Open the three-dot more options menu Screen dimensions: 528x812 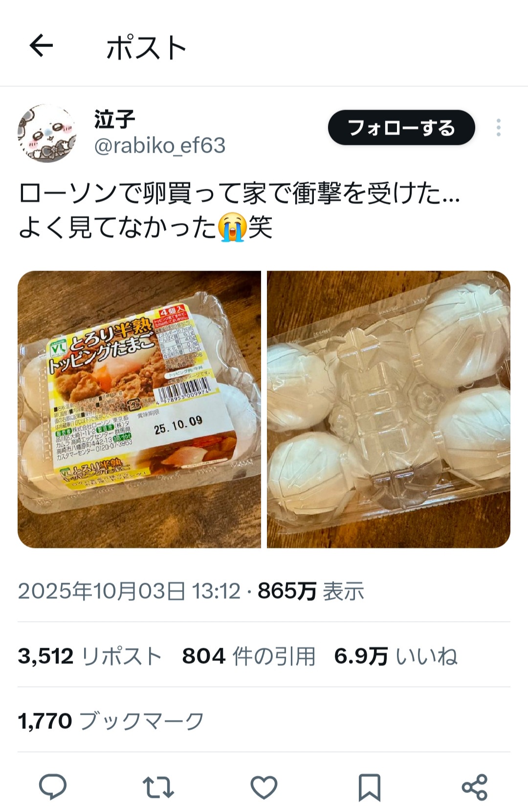[498, 128]
